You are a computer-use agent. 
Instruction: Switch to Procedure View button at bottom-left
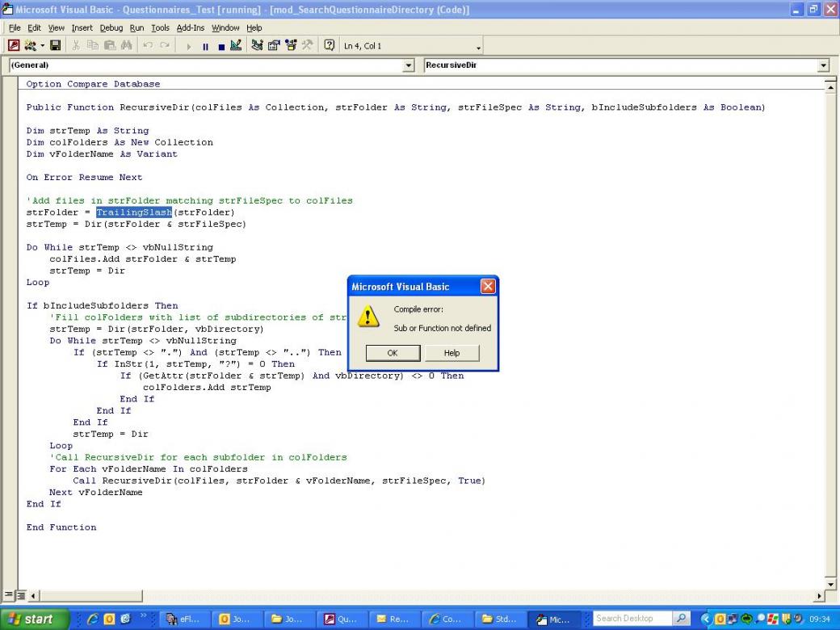coord(9,595)
